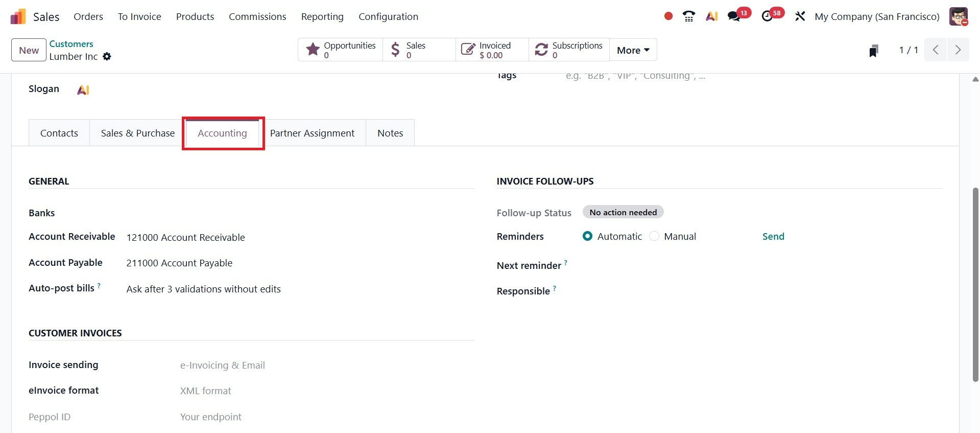The image size is (980, 433).
Task: Click the Send follow-up link
Action: 773,236
